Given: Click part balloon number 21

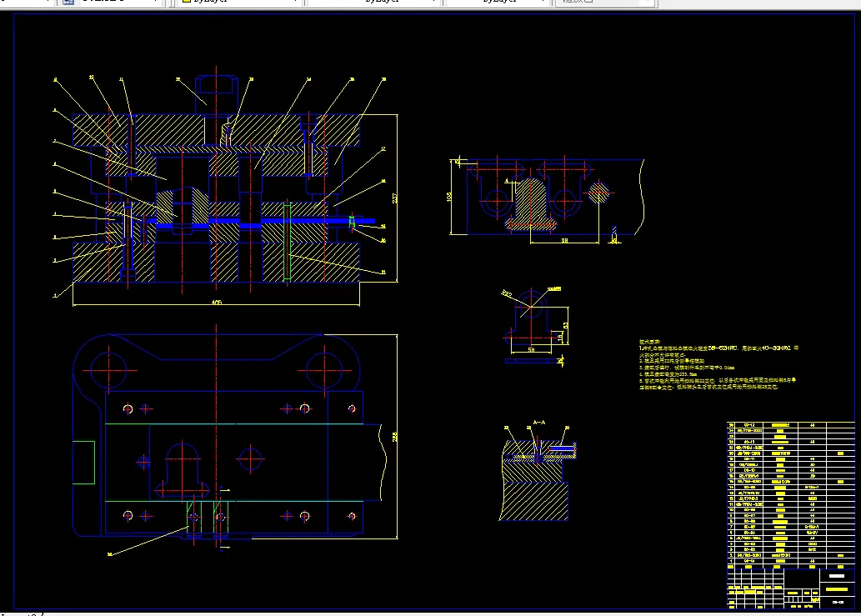Looking at the screenshot, I should (x=383, y=272).
